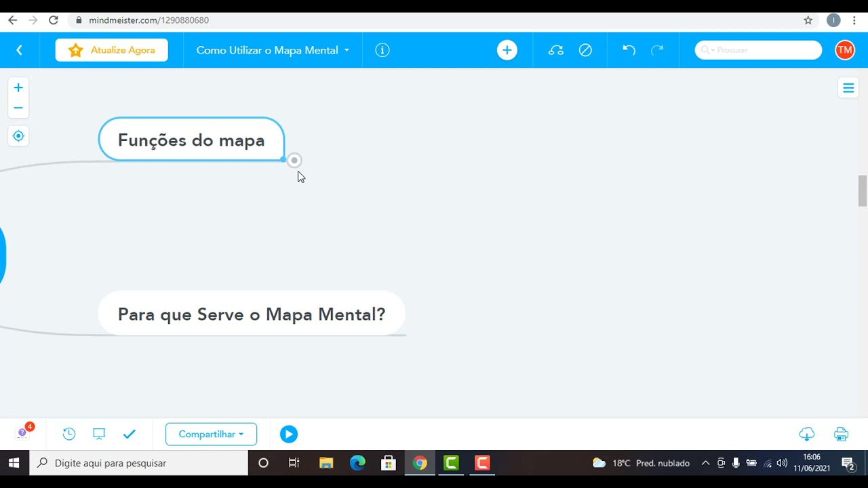The height and width of the screenshot is (488, 868).
Task: Select the boundary tool icon
Action: [585, 49]
